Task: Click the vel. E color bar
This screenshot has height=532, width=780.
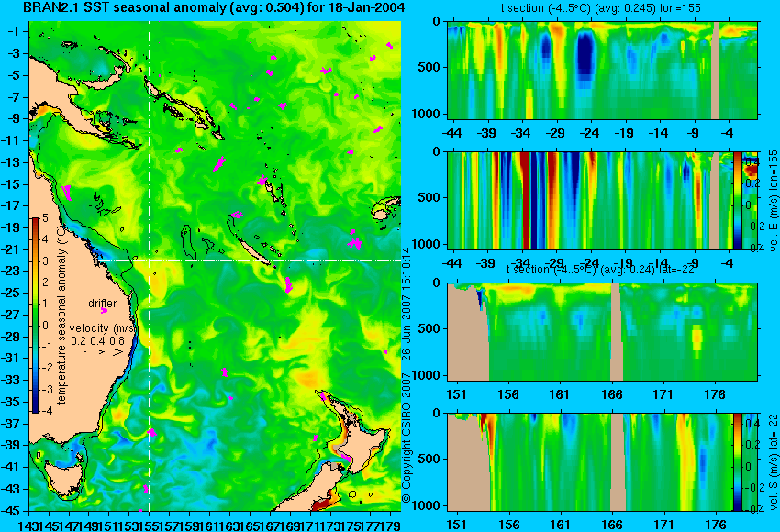Action: 738,200
